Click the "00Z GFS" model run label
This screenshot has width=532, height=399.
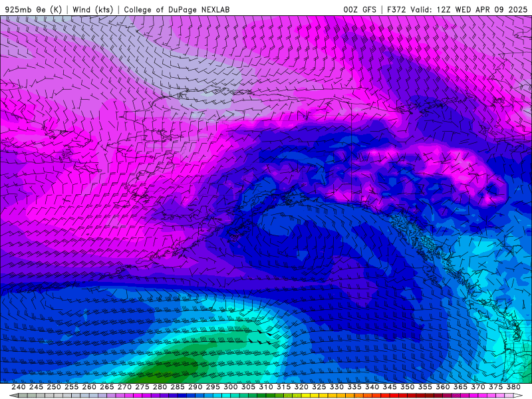pyautogui.click(x=360, y=9)
